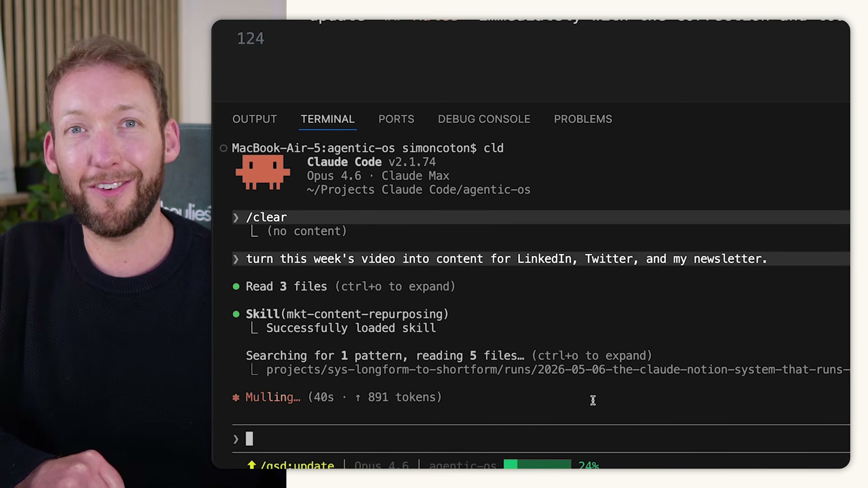Click the ~/Projects Claude Code/agentic-os path
The image size is (868, 488).
pyautogui.click(x=419, y=190)
